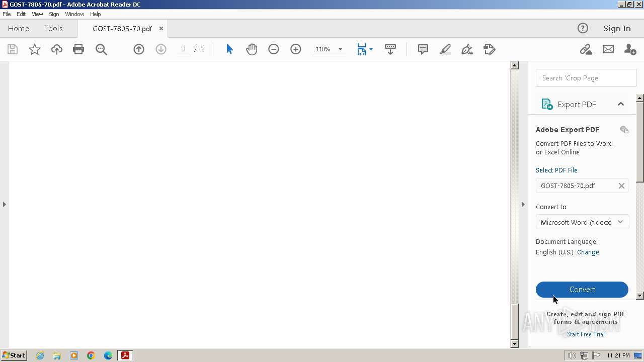Click the Save file icon
The height and width of the screenshot is (362, 644).
(x=13, y=49)
